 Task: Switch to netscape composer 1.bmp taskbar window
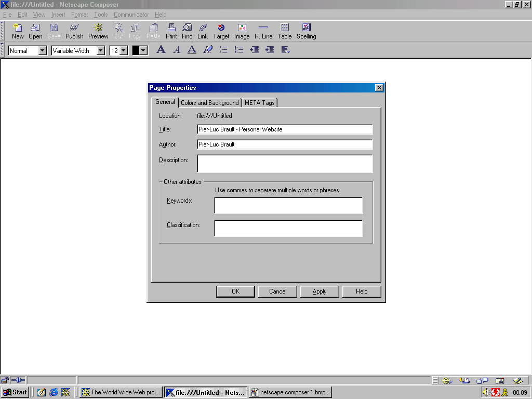click(x=290, y=392)
